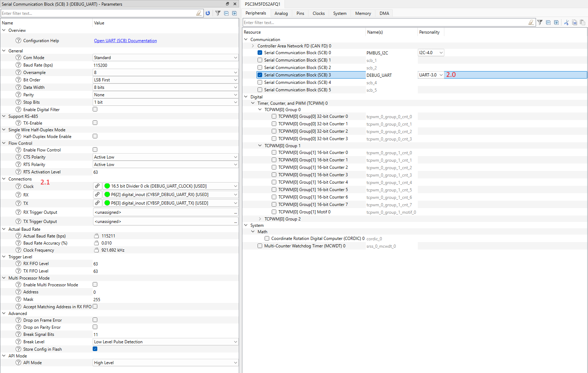
Task: Click the RX Trigger Output ellipsis button
Action: coord(235,212)
